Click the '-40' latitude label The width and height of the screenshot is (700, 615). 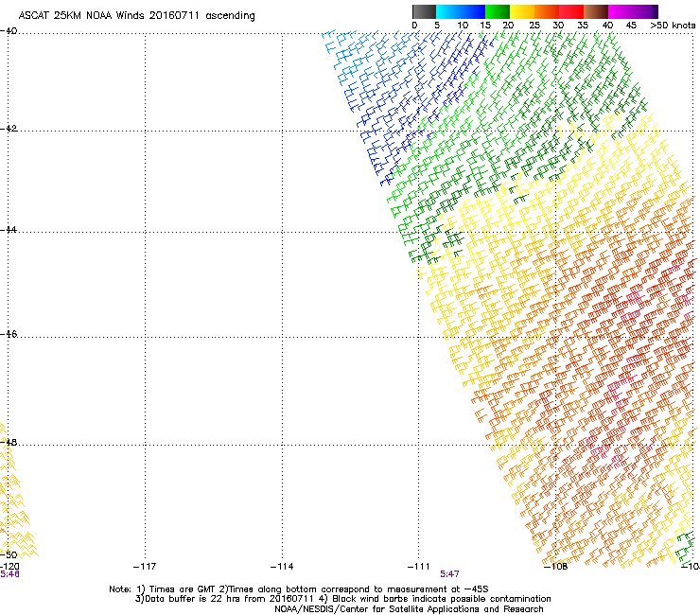pyautogui.click(x=9, y=31)
